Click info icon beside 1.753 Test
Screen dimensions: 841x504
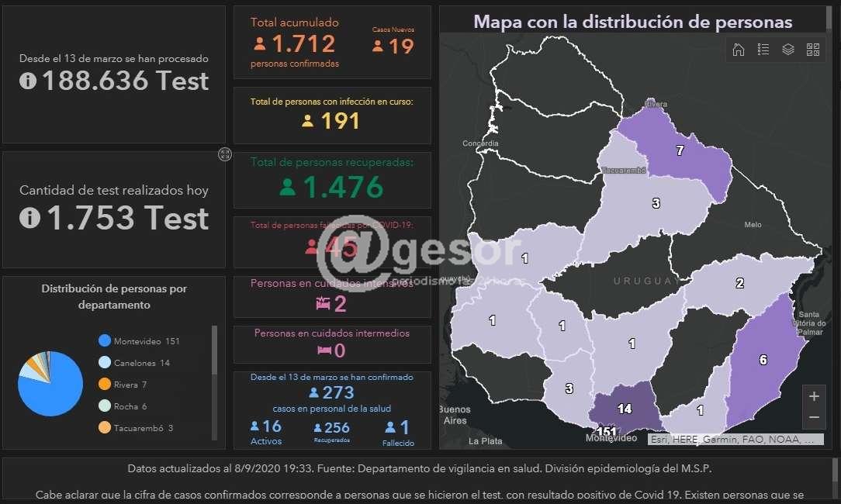(x=29, y=219)
